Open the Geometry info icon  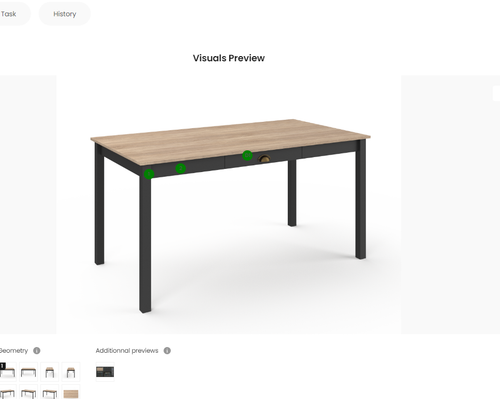[37, 351]
